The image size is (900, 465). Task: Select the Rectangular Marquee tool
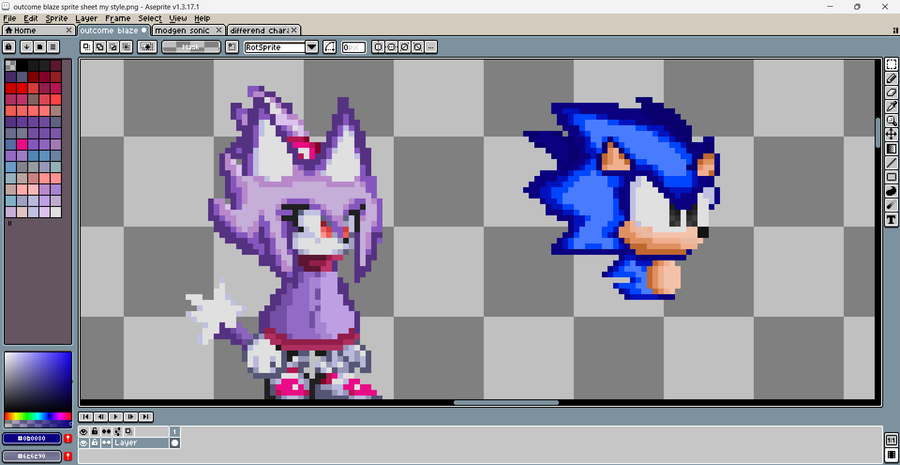click(891, 64)
